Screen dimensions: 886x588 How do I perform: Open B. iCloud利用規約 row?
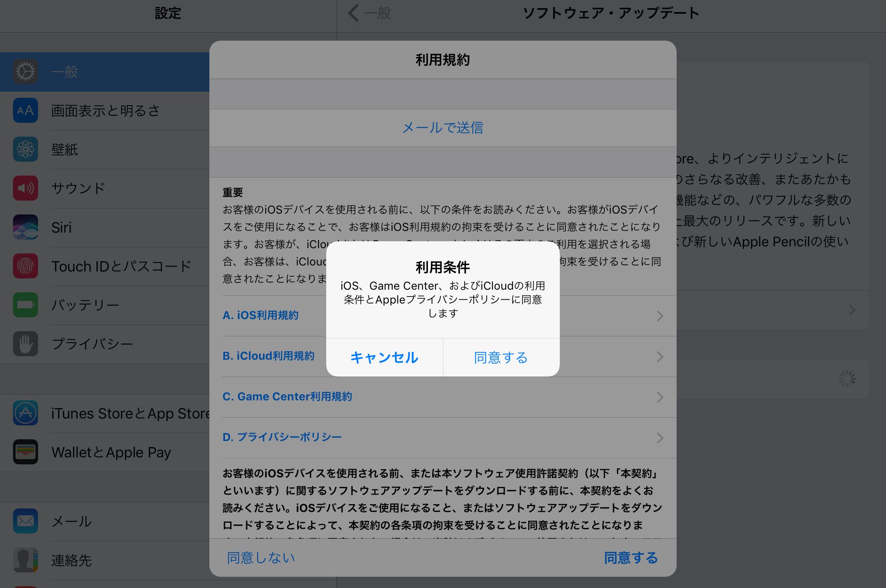[443, 356]
